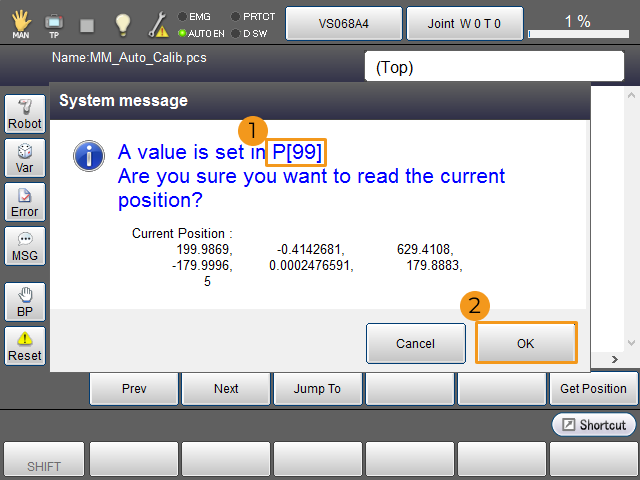Image resolution: width=640 pixels, height=480 pixels.
Task: Click the VS068A4 robot model button
Action: click(x=344, y=24)
